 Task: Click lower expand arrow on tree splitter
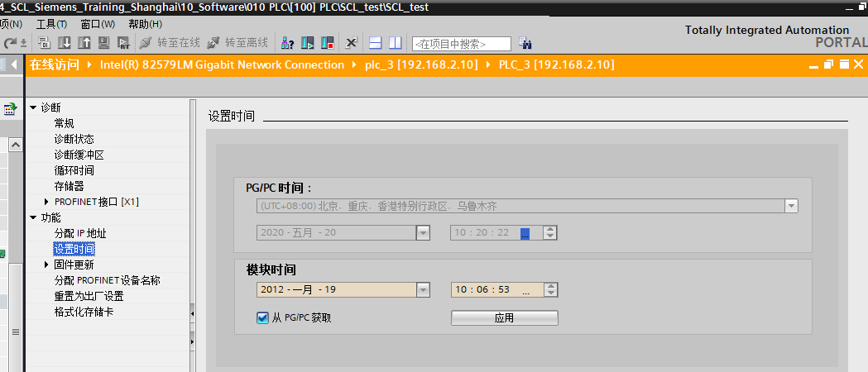coord(193,341)
